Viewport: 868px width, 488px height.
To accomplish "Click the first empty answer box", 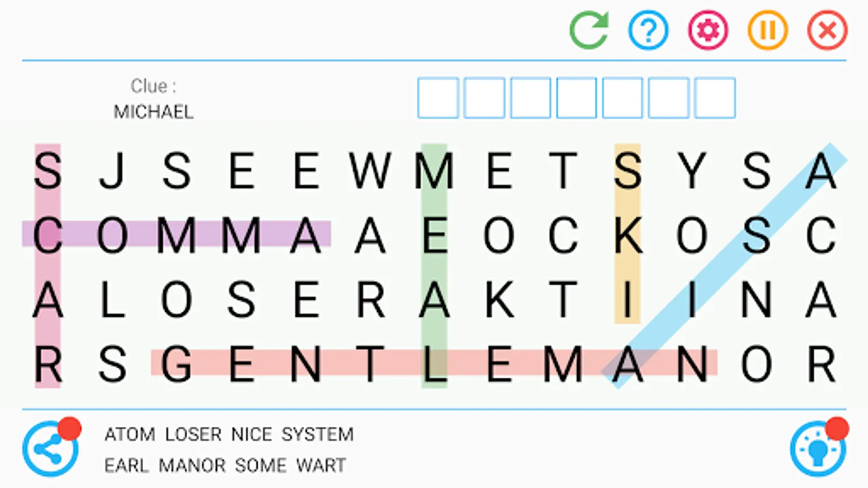I will click(x=438, y=98).
